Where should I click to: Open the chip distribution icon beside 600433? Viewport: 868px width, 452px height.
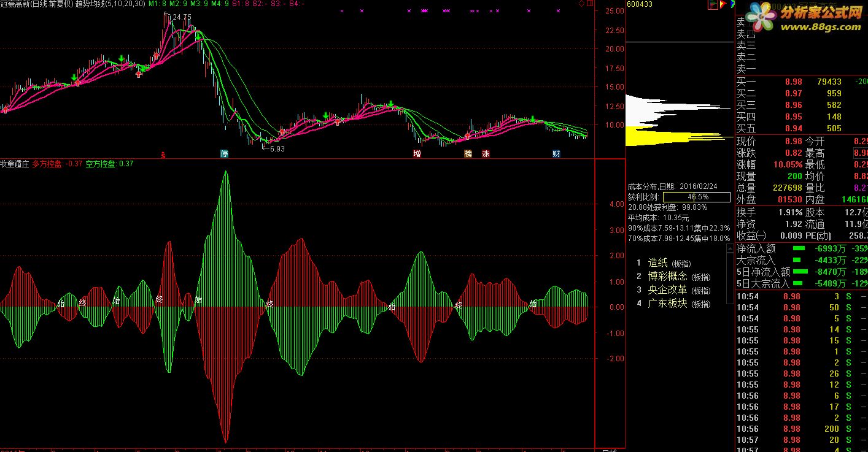point(713,4)
